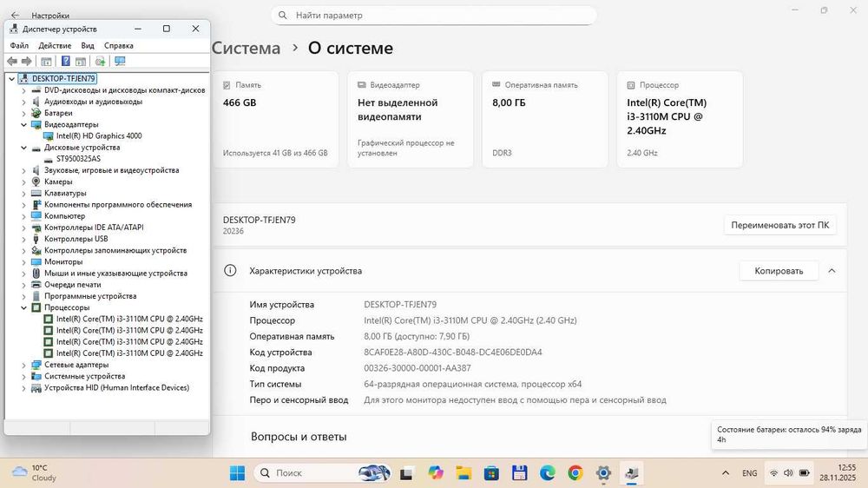The image size is (868, 488).
Task: Click product code 00326-30000-00001-AA387 text
Action: coord(418,368)
